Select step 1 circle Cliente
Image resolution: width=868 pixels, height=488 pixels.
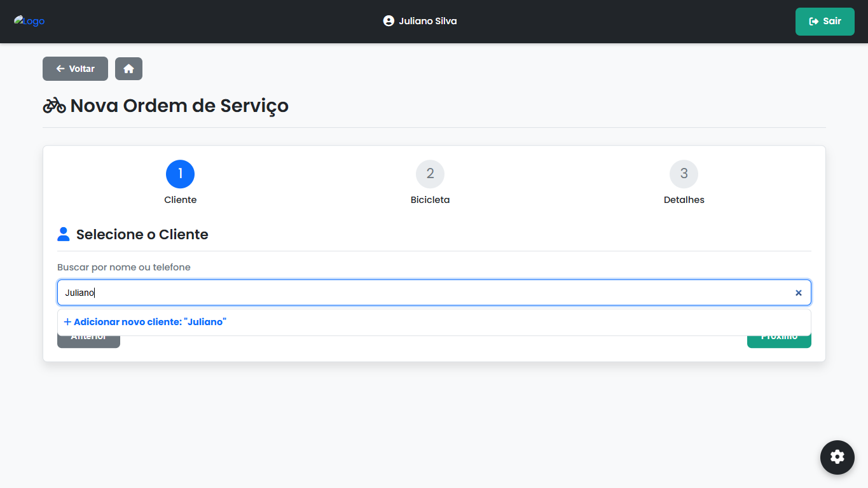(x=180, y=174)
